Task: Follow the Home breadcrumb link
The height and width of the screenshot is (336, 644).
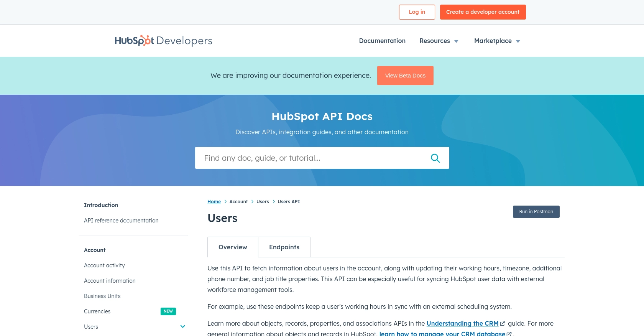Action: click(x=214, y=202)
